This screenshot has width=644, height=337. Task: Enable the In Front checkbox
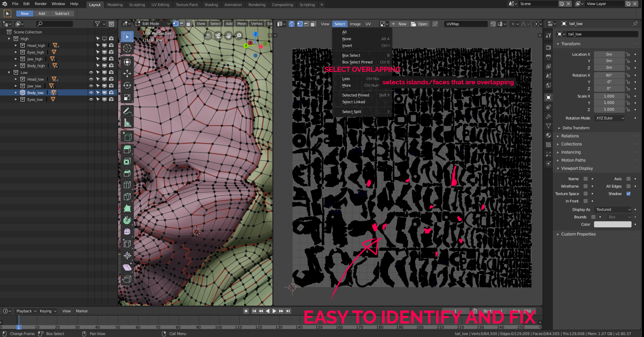pyautogui.click(x=586, y=201)
